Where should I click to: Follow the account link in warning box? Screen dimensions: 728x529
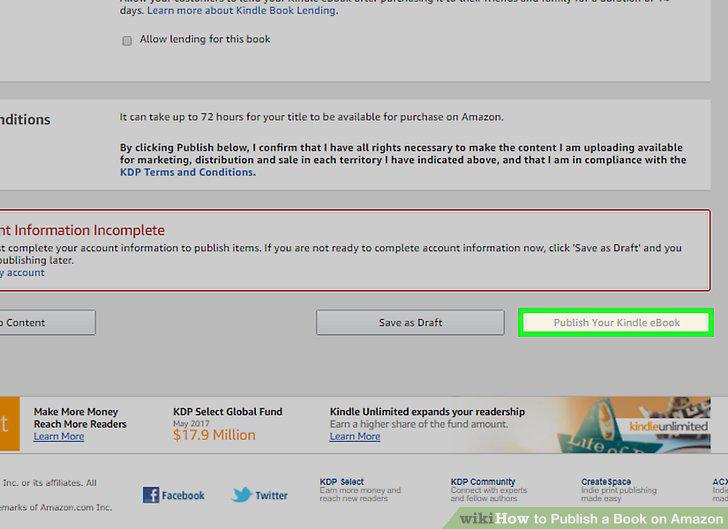point(22,273)
